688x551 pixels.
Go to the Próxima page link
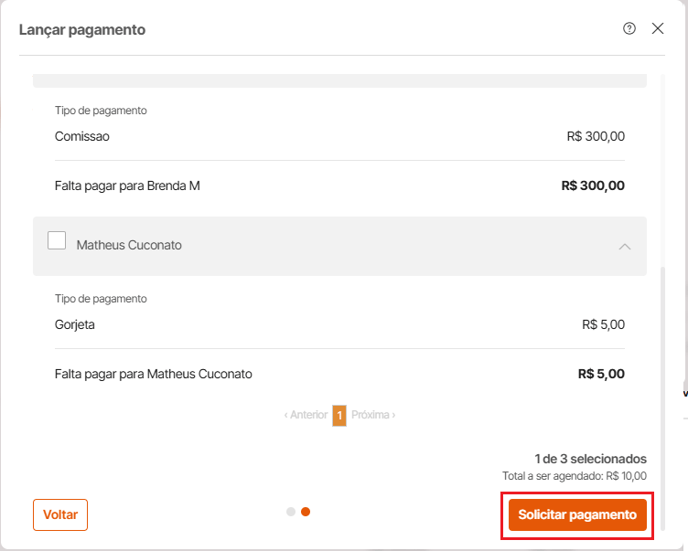point(373,415)
